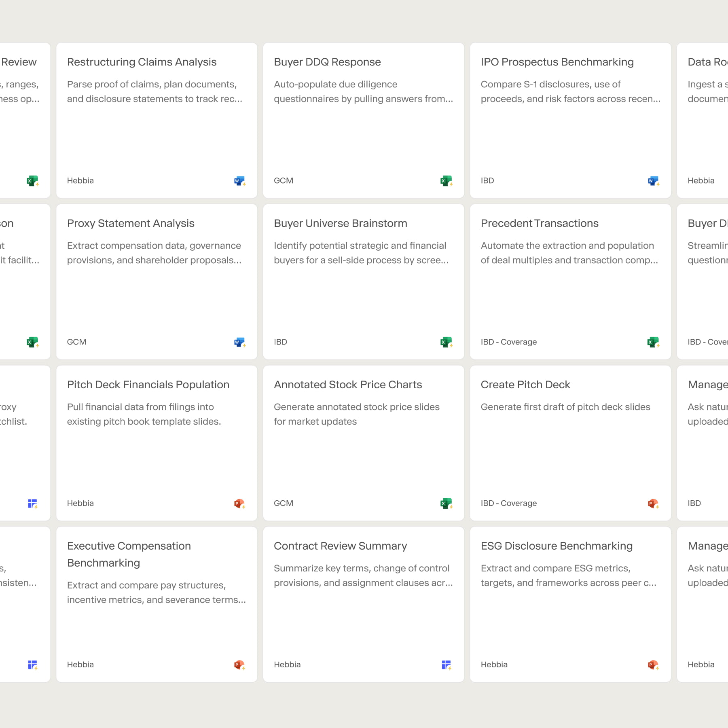Viewport: 728px width, 728px height.
Task: Click Hebbia label on ESG Disclosure Benchmarking card
Action: (494, 665)
